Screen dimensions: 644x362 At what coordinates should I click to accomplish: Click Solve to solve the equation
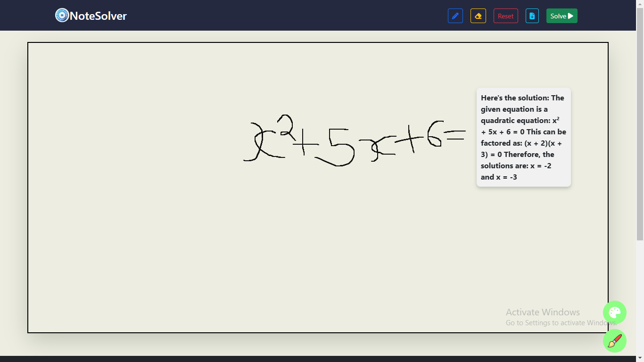tap(561, 16)
